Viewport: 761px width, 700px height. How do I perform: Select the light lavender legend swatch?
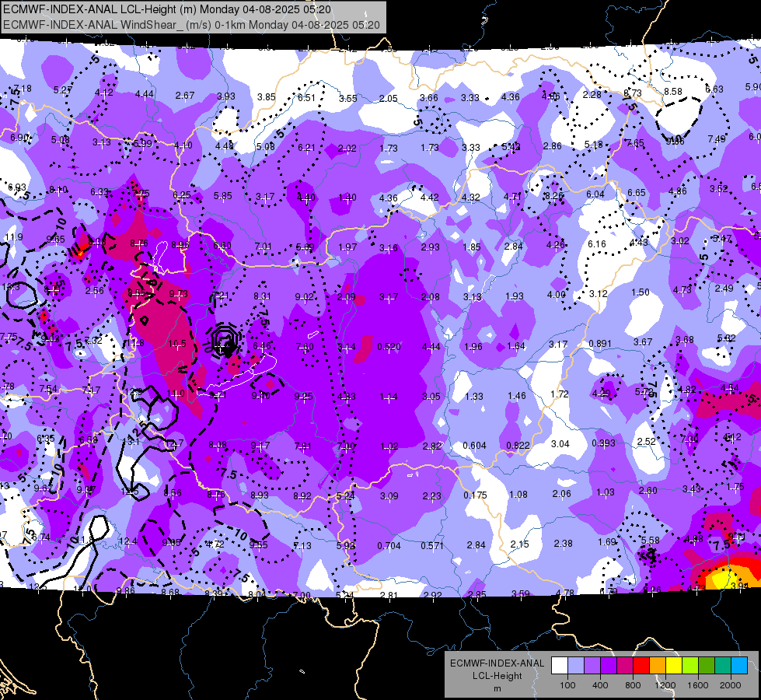(x=576, y=665)
